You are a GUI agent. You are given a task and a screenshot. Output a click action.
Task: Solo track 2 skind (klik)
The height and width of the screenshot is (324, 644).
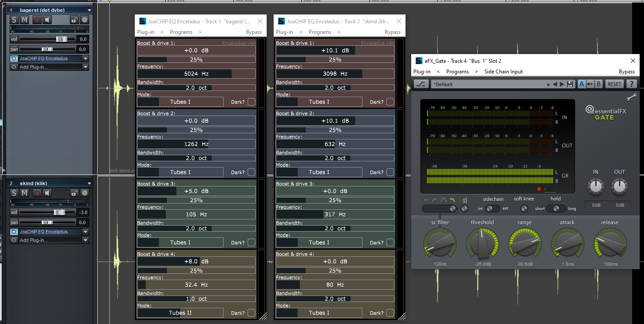14,193
